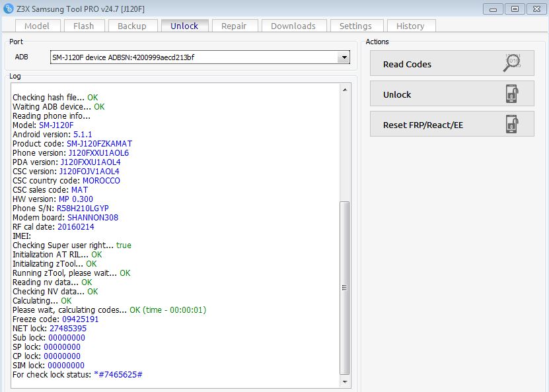Click the Product code SM-J120FZKAMAT
This screenshot has height=392, width=549.
click(100, 144)
